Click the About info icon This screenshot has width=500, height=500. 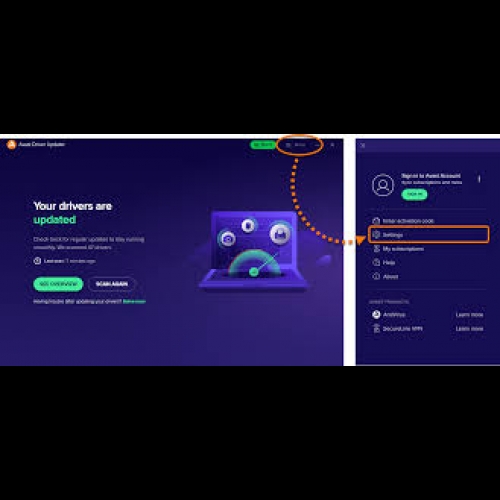376,276
